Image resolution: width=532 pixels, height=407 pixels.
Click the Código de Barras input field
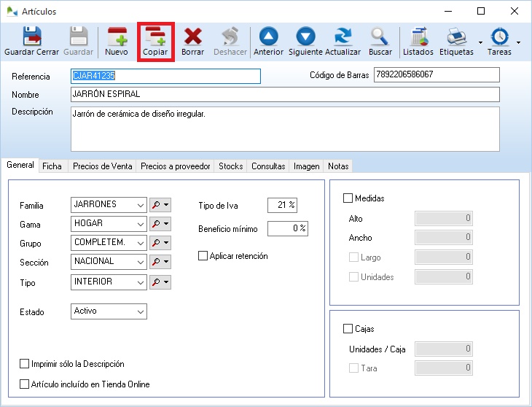[x=436, y=75]
